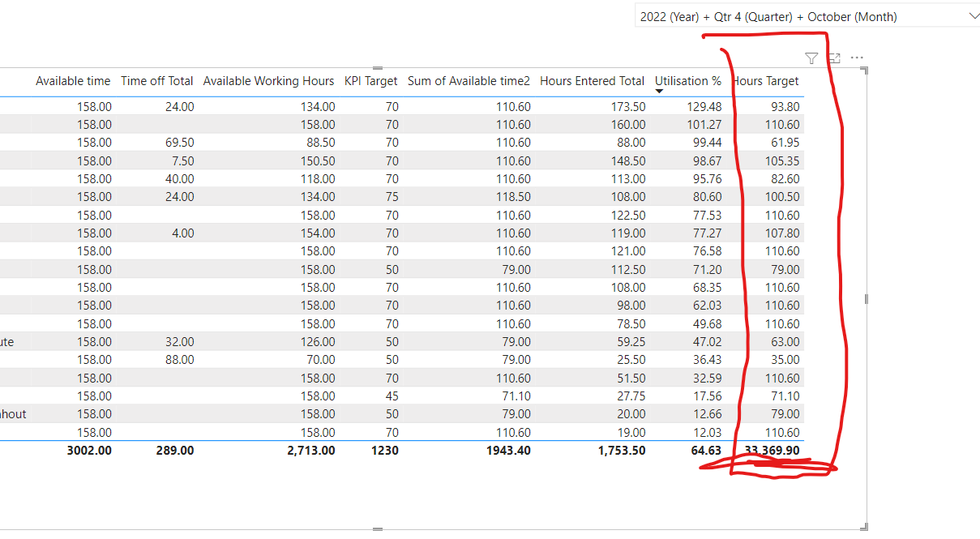Open Focus mode for the table visual
Image resolution: width=980 pixels, height=539 pixels.
[834, 58]
